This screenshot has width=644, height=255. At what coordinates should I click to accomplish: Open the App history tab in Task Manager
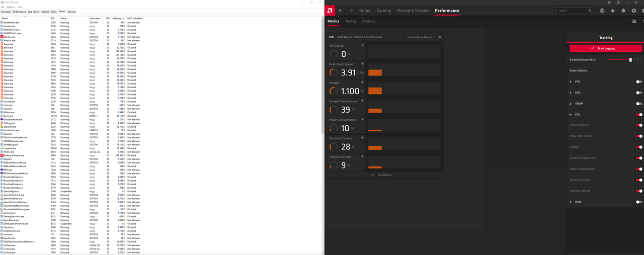pos(34,11)
